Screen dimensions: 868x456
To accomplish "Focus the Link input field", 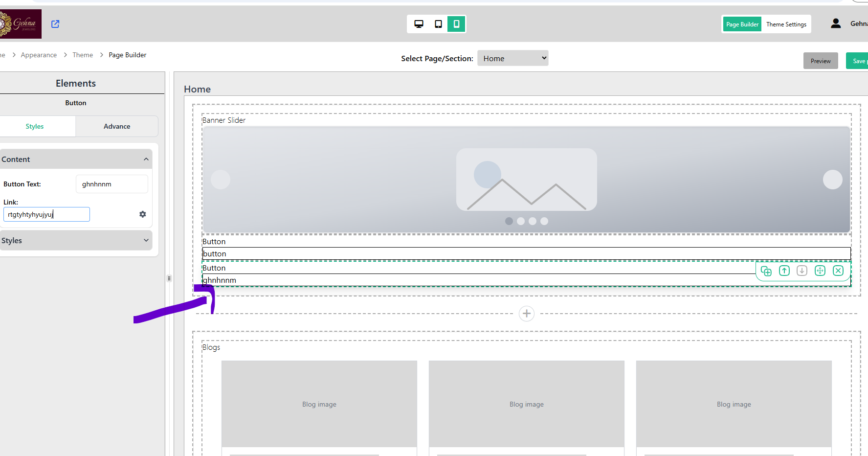I will (46, 214).
